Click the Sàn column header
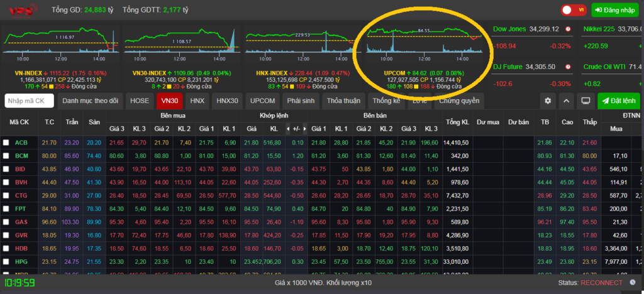This screenshot has width=644, height=294. pos(94,122)
